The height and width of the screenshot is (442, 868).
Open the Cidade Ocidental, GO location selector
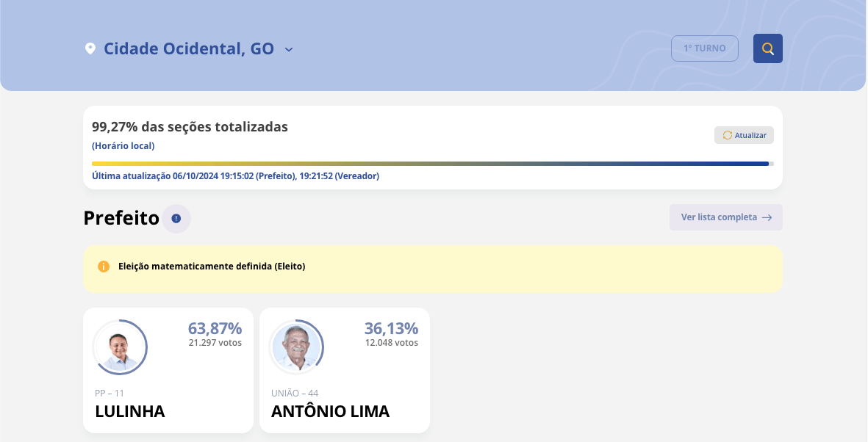point(188,49)
